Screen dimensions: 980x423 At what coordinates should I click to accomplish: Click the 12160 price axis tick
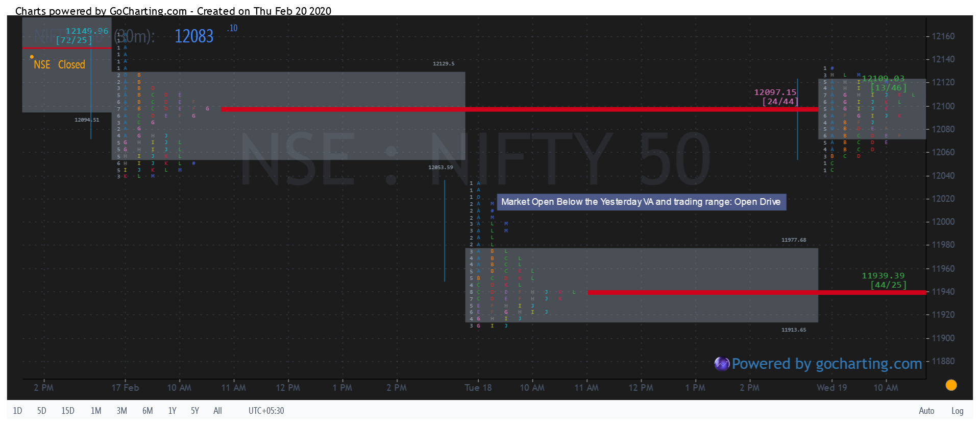[943, 36]
